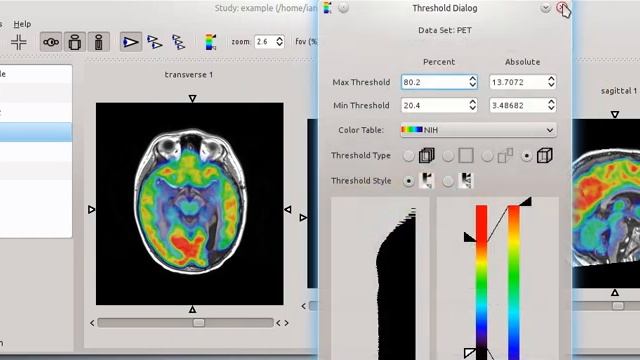Decrement Min Threshold absolute value
Viewport: 640px width, 360px height.
(x=551, y=109)
